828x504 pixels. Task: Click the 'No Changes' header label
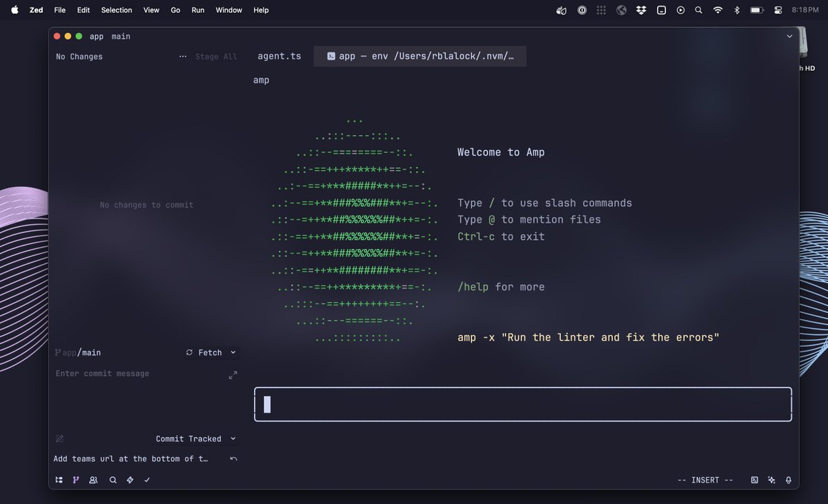click(79, 57)
